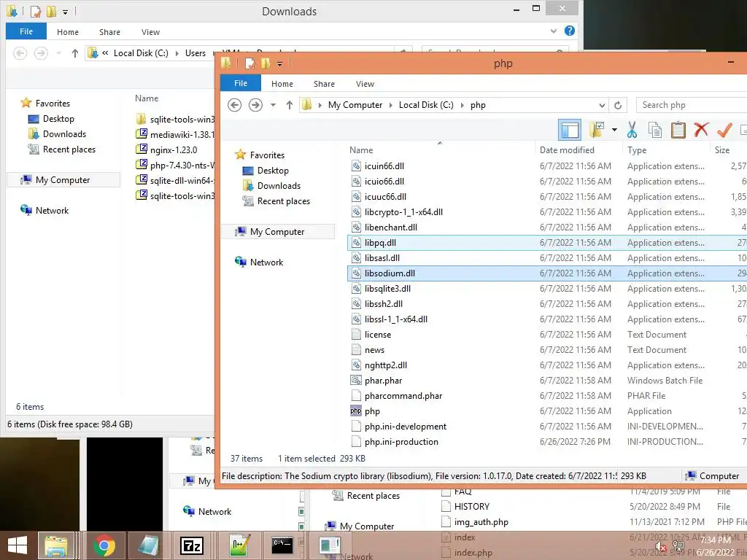Image resolution: width=747 pixels, height=560 pixels.
Task: Click the folder options toolbar icon
Action: coord(597,130)
